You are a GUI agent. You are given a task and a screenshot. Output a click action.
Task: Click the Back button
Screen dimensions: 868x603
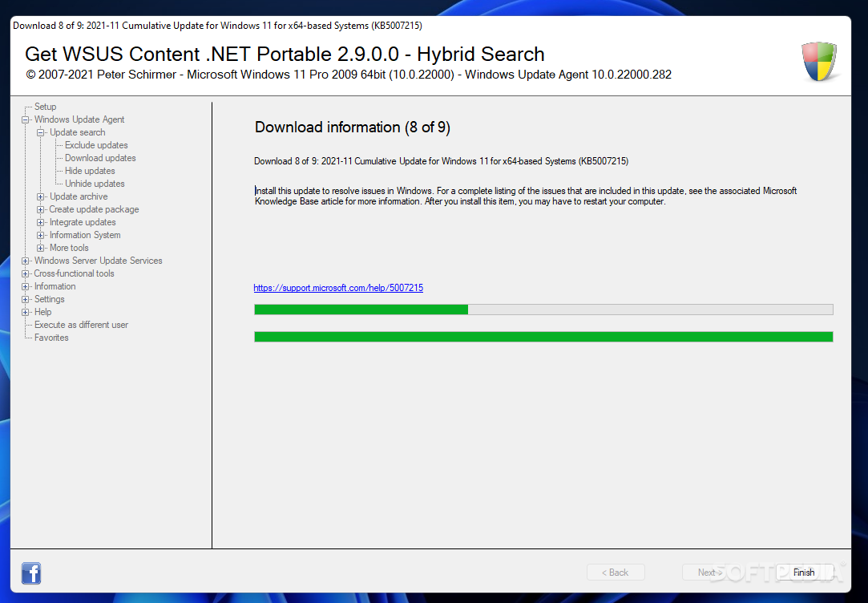pos(616,572)
